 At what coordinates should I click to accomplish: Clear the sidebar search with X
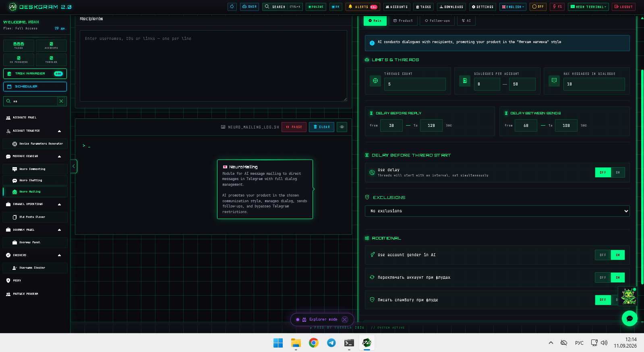pos(61,101)
